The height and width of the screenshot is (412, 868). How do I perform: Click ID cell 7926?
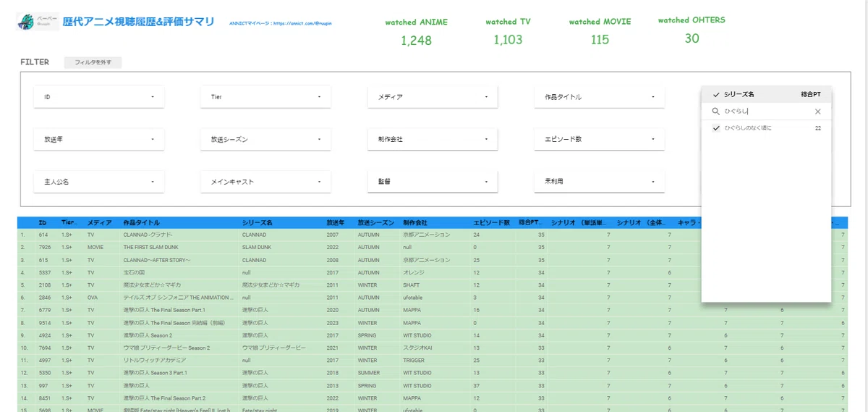[43, 247]
